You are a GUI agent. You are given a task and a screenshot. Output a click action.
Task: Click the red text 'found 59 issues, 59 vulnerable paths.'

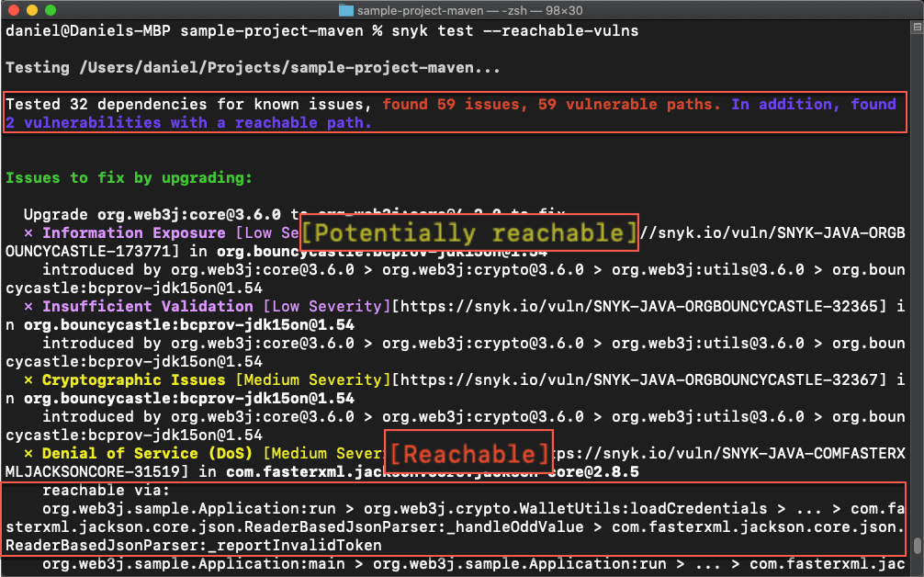click(551, 105)
